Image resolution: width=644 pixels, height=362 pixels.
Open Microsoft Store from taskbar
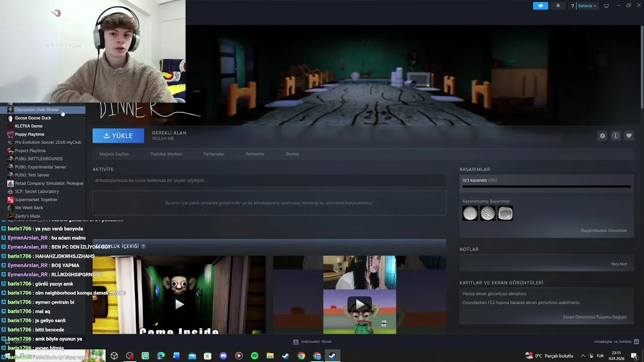click(x=208, y=356)
